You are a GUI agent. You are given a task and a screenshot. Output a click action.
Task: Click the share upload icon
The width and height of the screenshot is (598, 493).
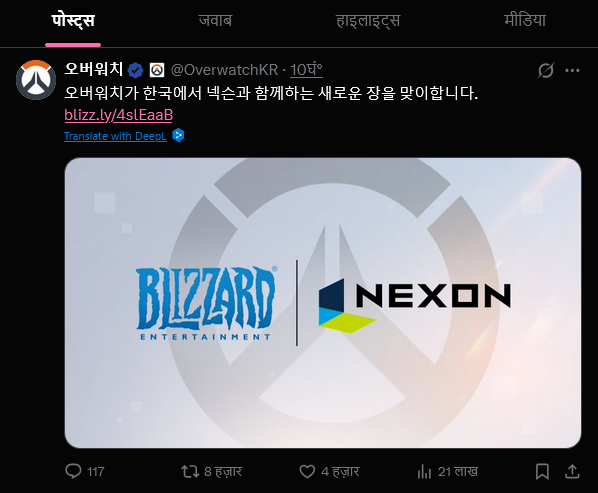click(572, 471)
